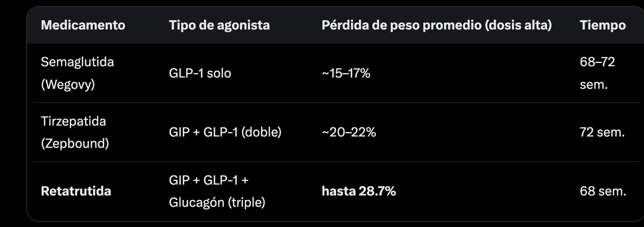Click the bold Retatrutida cell
Viewport: 644px width, 227px height.
point(76,191)
